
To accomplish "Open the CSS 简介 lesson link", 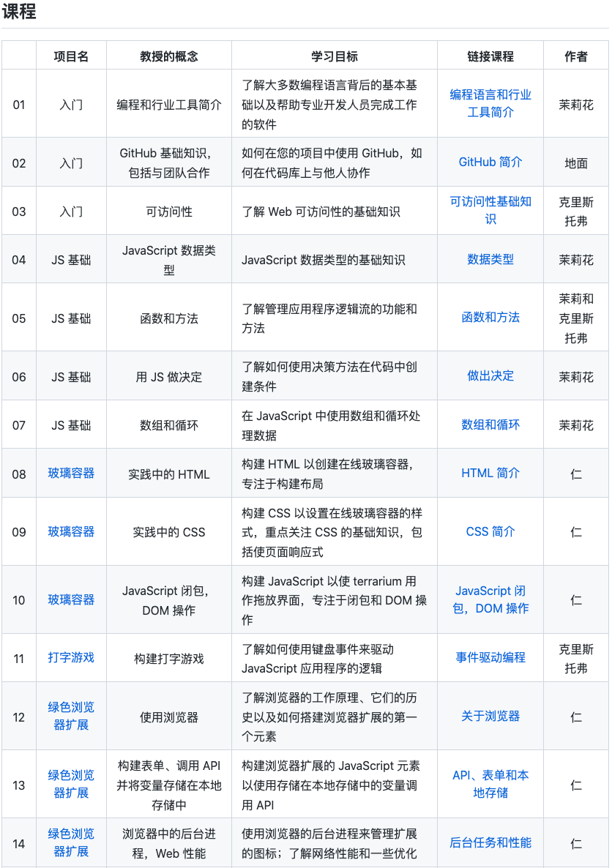I will point(490,531).
